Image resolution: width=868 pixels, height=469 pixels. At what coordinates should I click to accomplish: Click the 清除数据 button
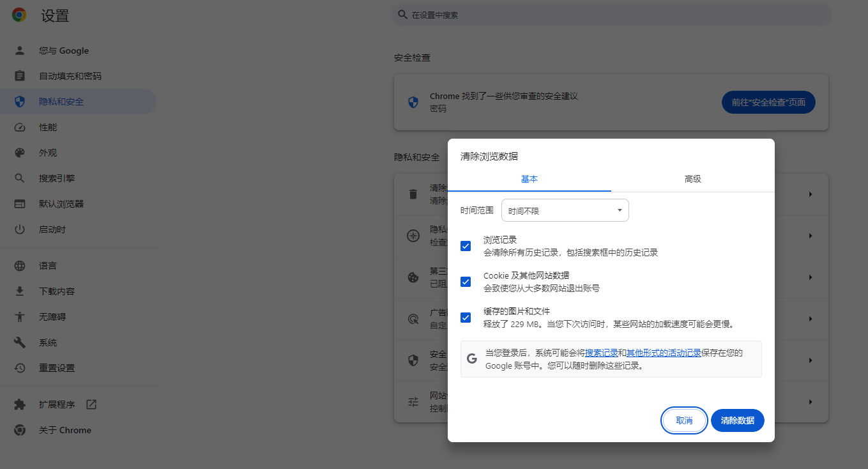(737, 420)
